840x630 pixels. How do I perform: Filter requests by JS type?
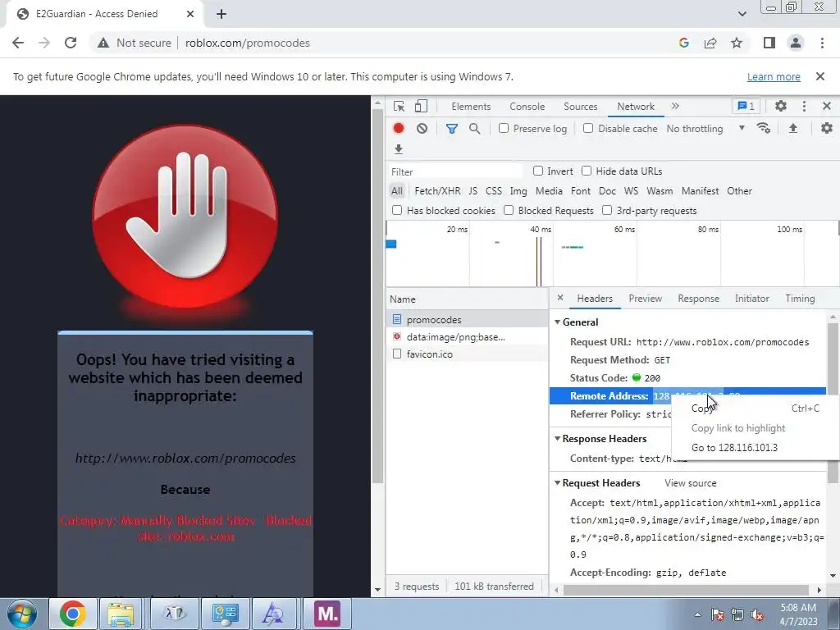point(472,191)
